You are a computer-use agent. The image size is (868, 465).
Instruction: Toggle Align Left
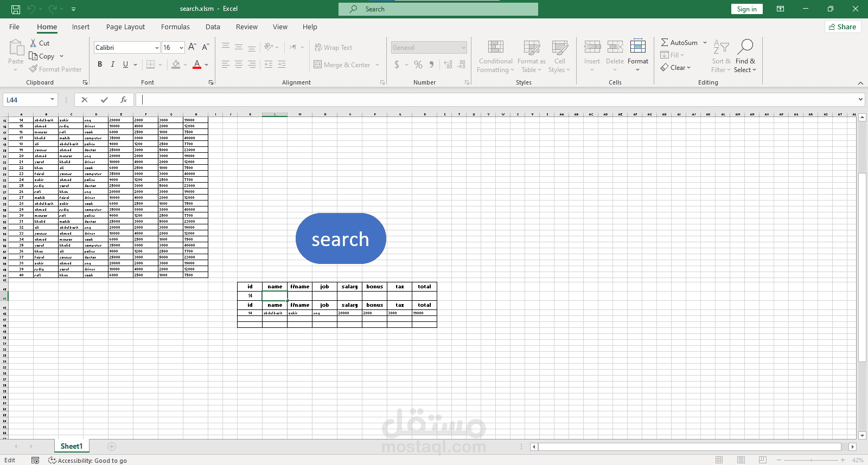[x=226, y=64]
